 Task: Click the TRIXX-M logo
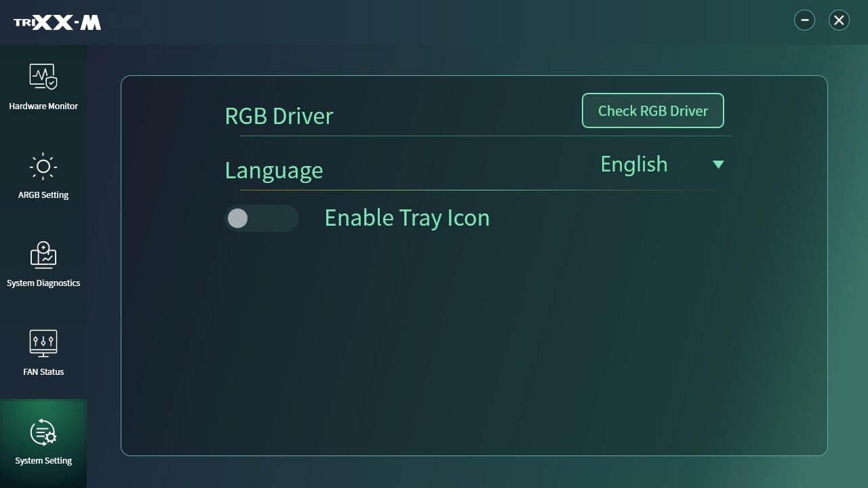(58, 22)
